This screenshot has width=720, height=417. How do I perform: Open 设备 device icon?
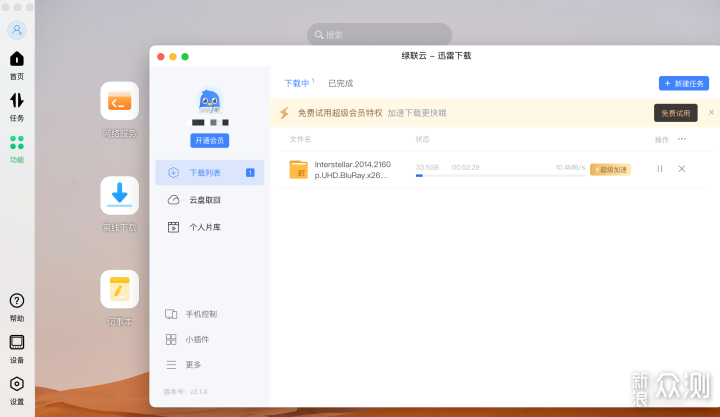17,342
